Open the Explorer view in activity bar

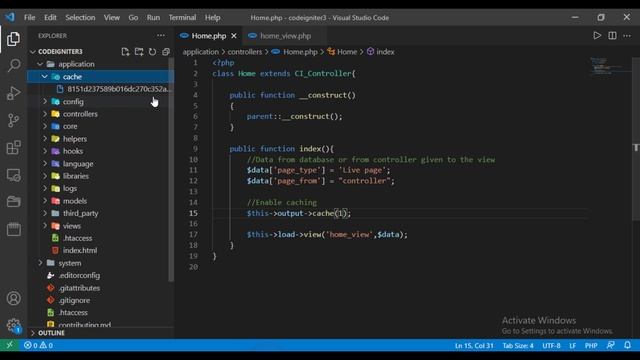click(13, 39)
